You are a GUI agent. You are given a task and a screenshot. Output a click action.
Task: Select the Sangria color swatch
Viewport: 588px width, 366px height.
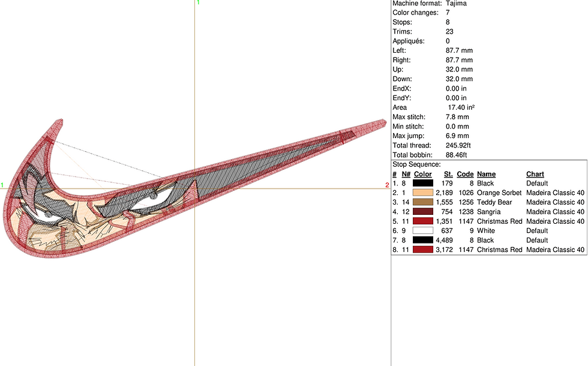coord(422,211)
